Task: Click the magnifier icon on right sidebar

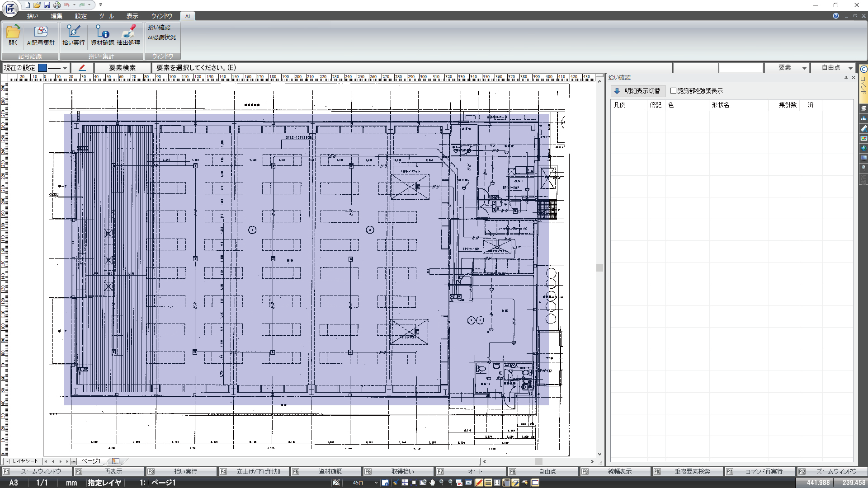Action: (x=863, y=168)
